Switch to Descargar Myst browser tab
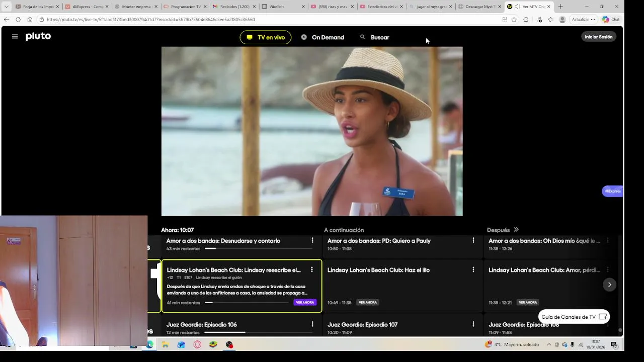Image resolution: width=644 pixels, height=362 pixels. click(480, 7)
